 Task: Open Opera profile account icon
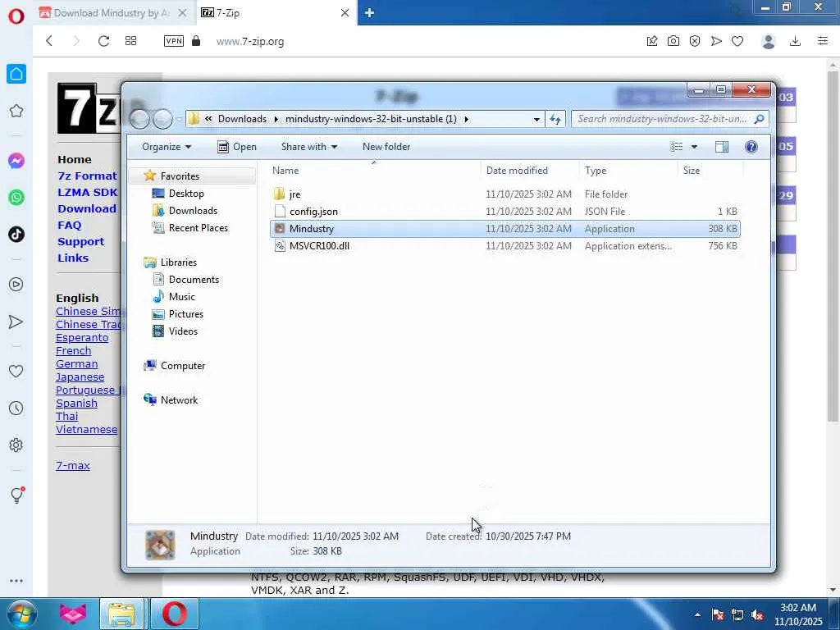click(769, 41)
